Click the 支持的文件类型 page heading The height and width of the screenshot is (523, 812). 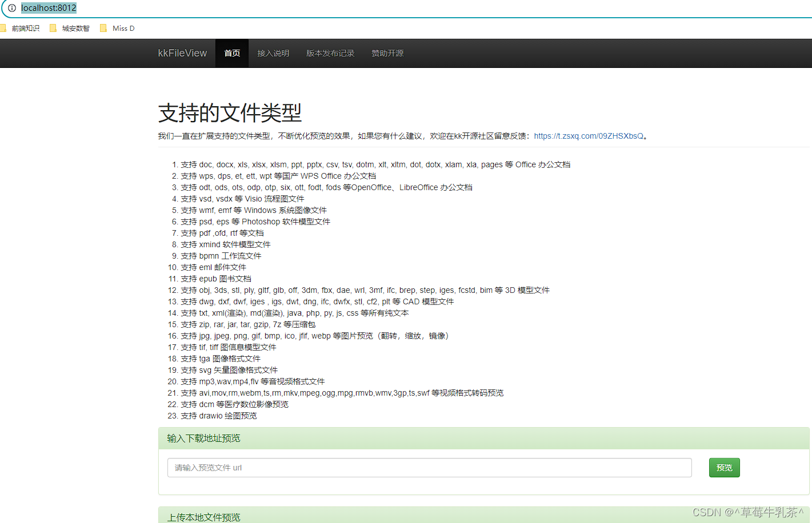230,113
